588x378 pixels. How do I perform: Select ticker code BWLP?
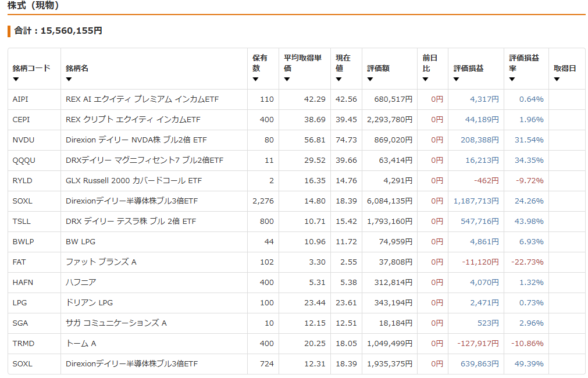pos(23,241)
